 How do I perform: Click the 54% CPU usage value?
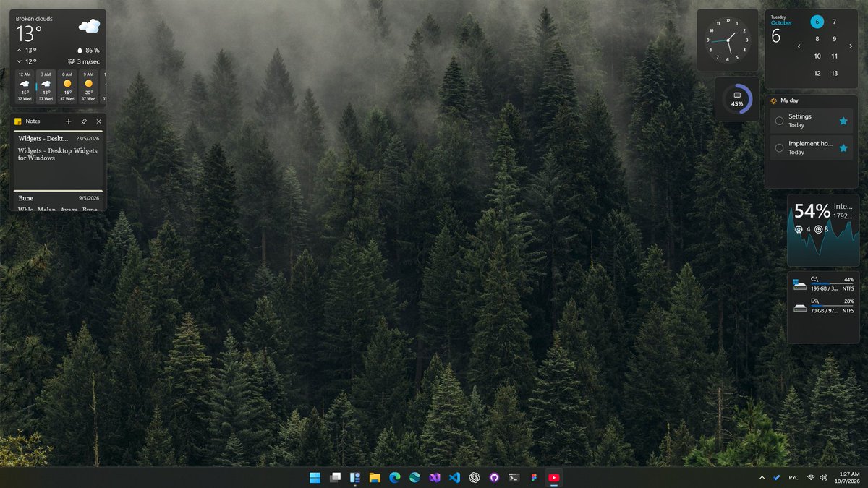click(x=812, y=211)
